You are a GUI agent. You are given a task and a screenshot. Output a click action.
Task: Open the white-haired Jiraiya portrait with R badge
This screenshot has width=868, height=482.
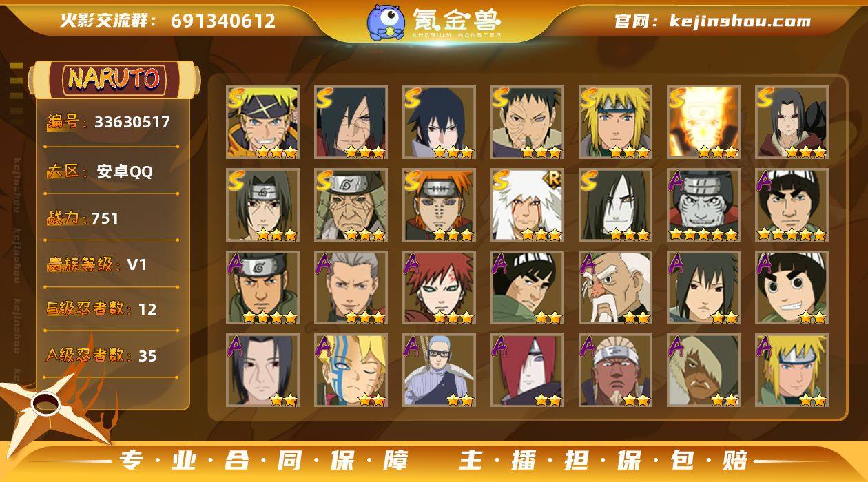pyautogui.click(x=527, y=205)
